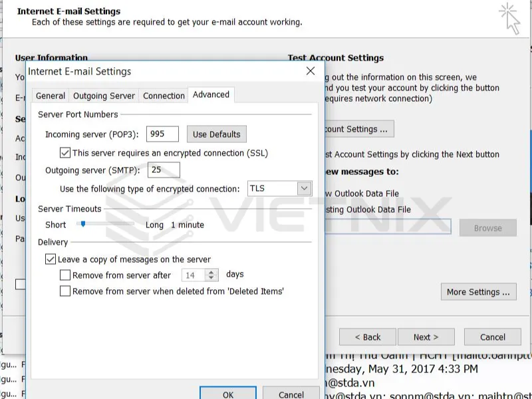Click the Browse button for the data file
Screen dimensions: 532x399
(x=487, y=227)
